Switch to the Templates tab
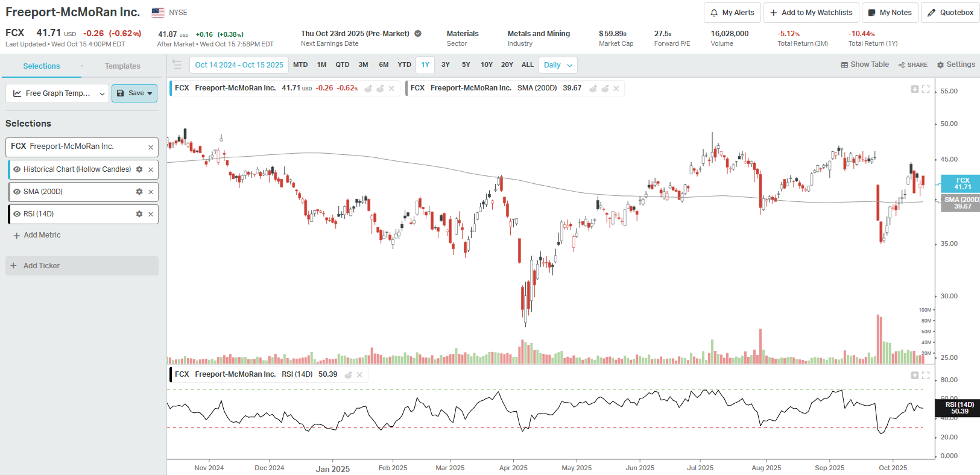 (x=122, y=66)
